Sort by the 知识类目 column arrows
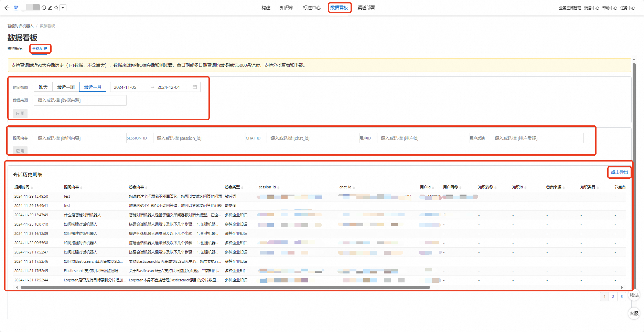Image resolution: width=644 pixels, height=332 pixels. click(598, 188)
